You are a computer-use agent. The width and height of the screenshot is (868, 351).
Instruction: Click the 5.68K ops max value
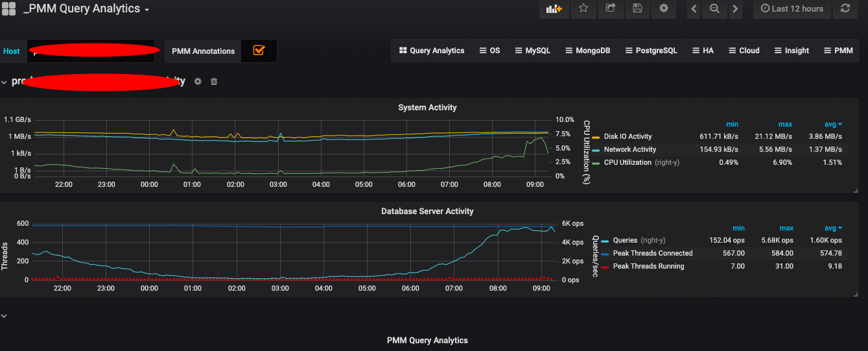[777, 240]
